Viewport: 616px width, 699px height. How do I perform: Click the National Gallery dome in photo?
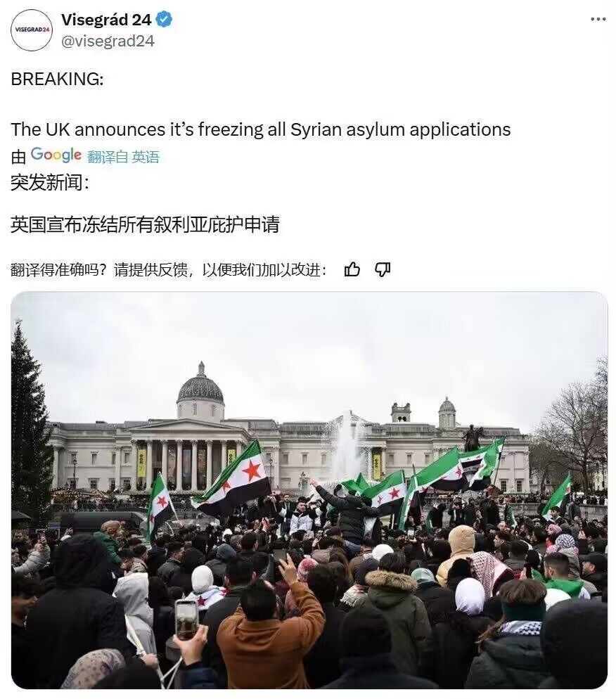[x=200, y=390]
